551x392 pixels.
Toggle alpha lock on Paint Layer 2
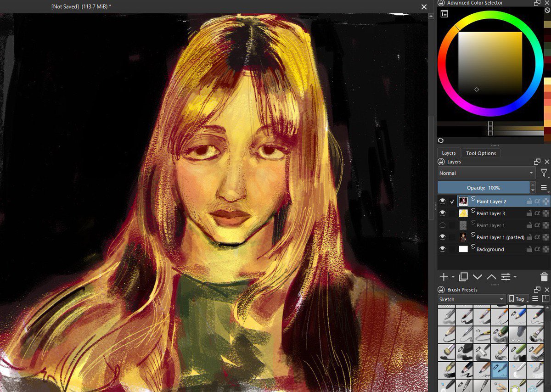pyautogui.click(x=545, y=201)
